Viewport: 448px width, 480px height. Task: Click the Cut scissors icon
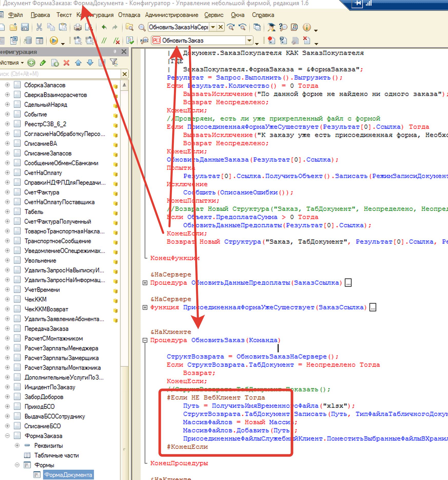tap(39, 27)
